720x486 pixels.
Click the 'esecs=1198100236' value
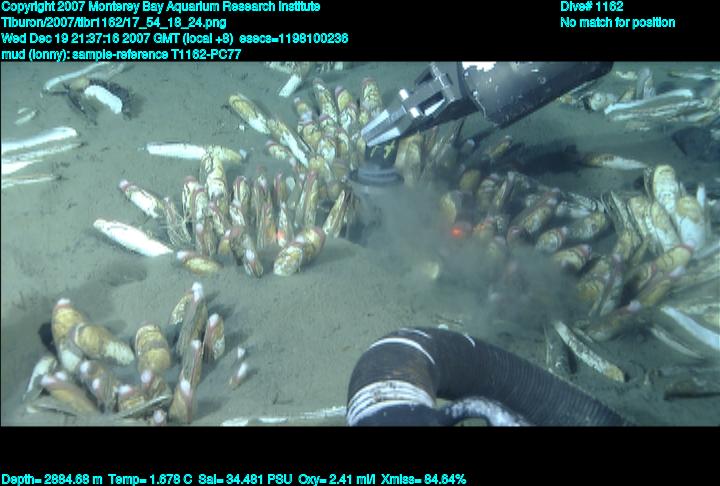pos(293,38)
